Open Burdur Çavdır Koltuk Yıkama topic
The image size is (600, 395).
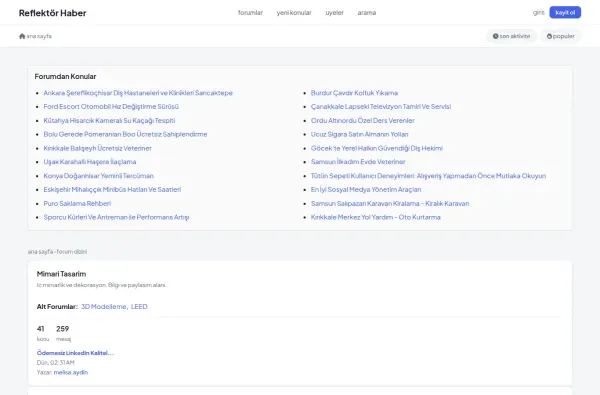(354, 93)
